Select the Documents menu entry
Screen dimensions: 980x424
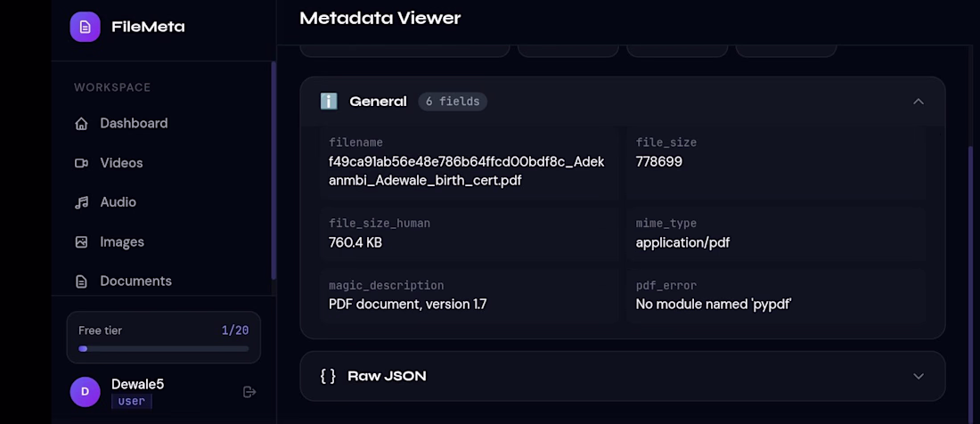(x=135, y=281)
